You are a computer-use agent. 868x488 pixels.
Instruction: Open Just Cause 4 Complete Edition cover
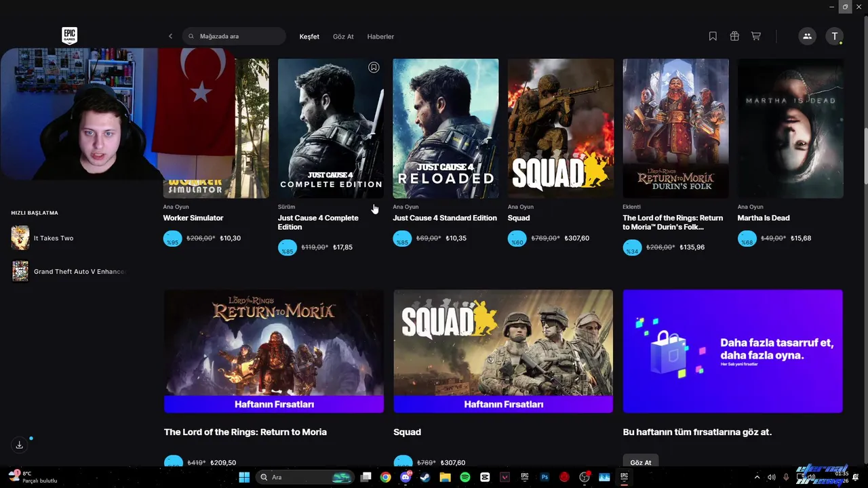[x=331, y=129]
